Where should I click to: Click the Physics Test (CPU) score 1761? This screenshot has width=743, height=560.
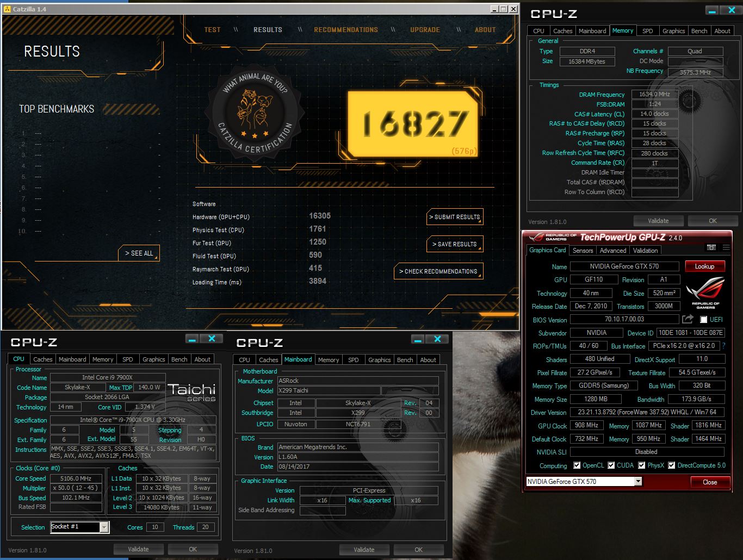click(x=318, y=229)
